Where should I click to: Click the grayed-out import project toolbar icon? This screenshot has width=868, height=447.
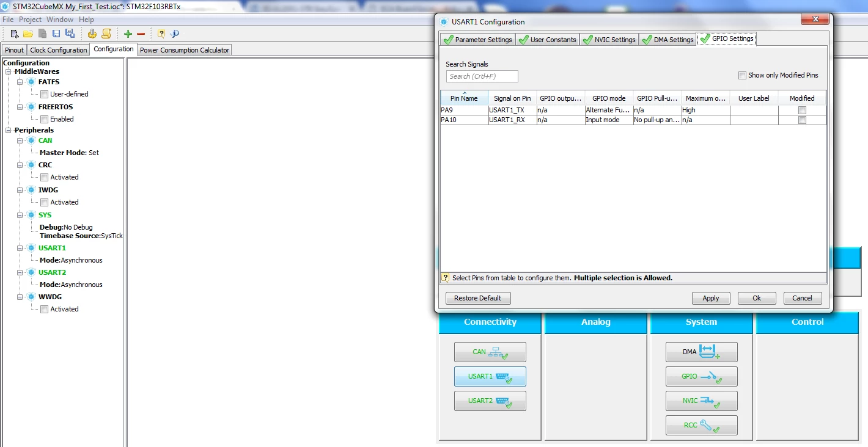(42, 34)
